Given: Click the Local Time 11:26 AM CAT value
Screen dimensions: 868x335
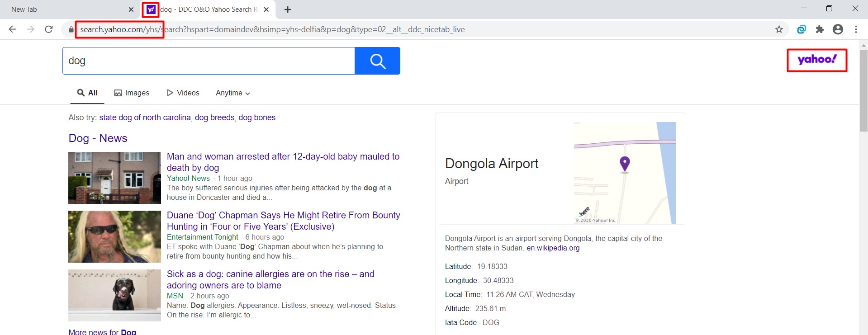Looking at the screenshot, I should [531, 294].
